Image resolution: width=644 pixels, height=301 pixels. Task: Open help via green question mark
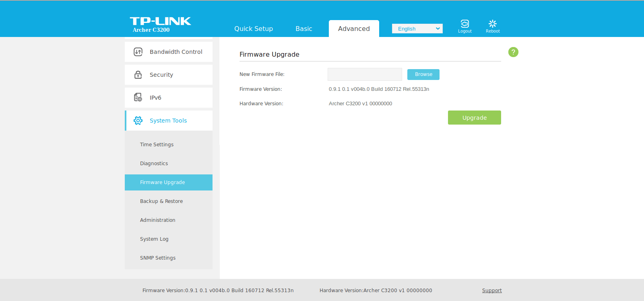[513, 52]
